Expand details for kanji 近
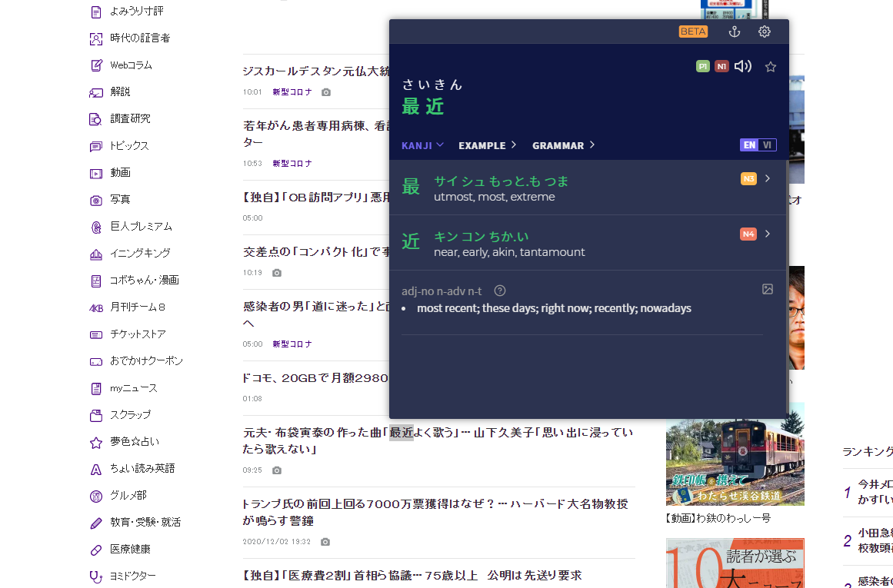The image size is (893, 588). pyautogui.click(x=768, y=234)
